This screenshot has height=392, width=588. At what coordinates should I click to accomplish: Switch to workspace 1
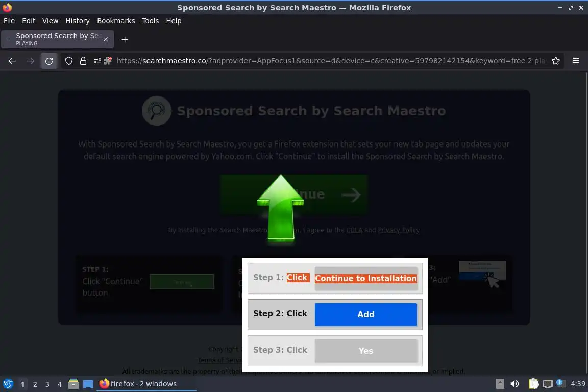[23, 384]
